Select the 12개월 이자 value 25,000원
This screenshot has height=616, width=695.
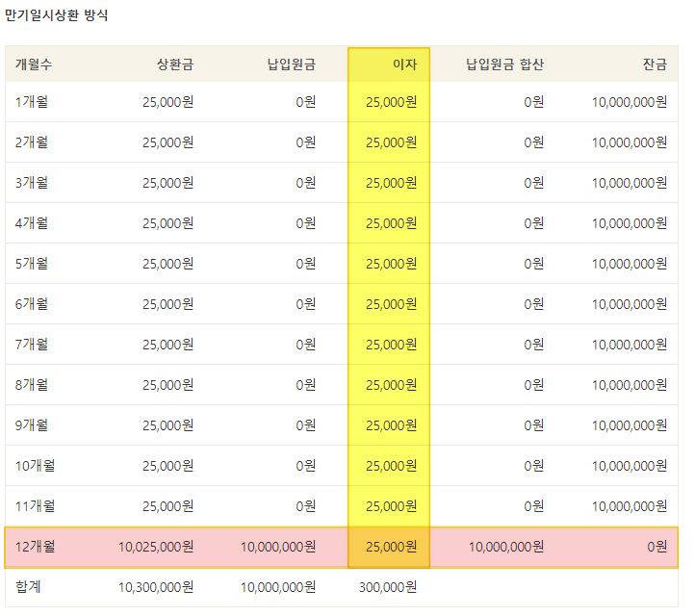[392, 547]
